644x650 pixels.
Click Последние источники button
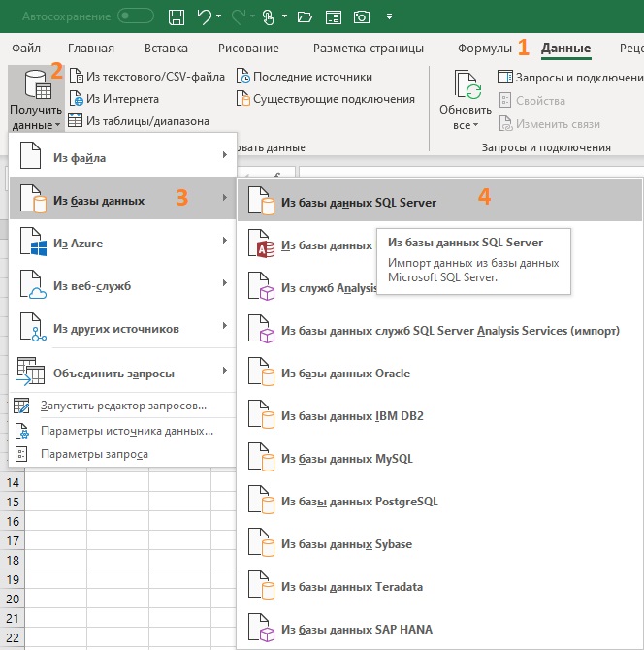(305, 77)
